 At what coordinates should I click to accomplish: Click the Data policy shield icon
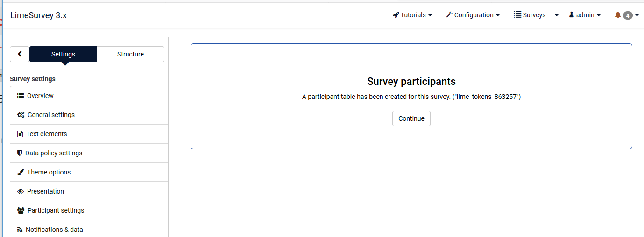click(x=20, y=153)
